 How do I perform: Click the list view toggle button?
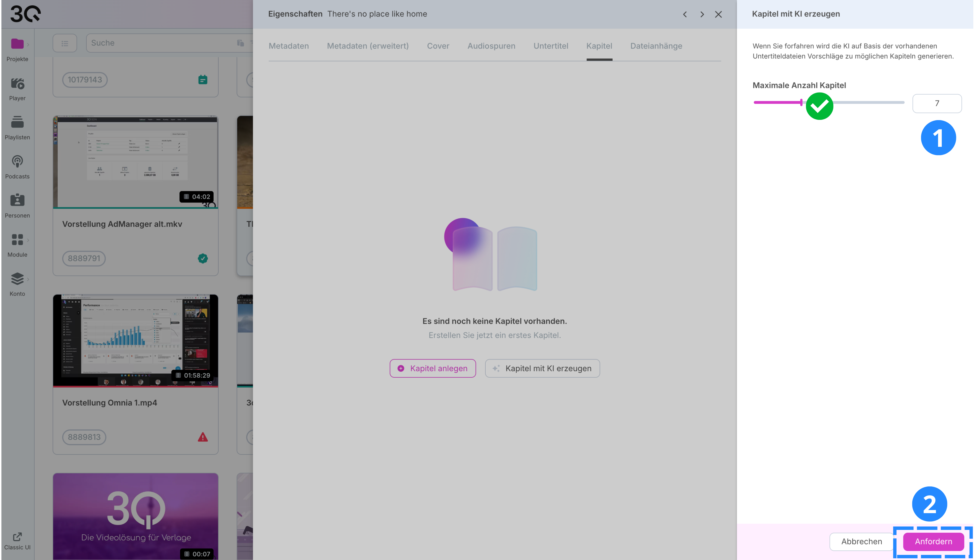tap(65, 43)
